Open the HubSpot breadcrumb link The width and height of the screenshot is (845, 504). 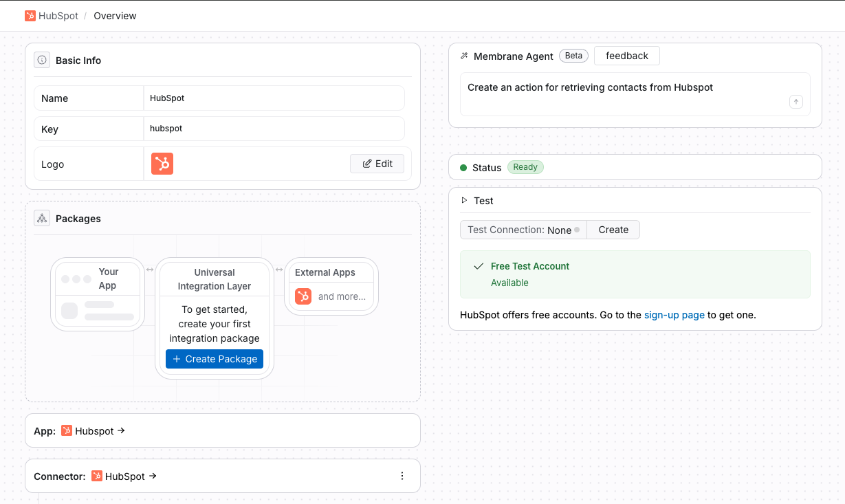[x=58, y=16]
